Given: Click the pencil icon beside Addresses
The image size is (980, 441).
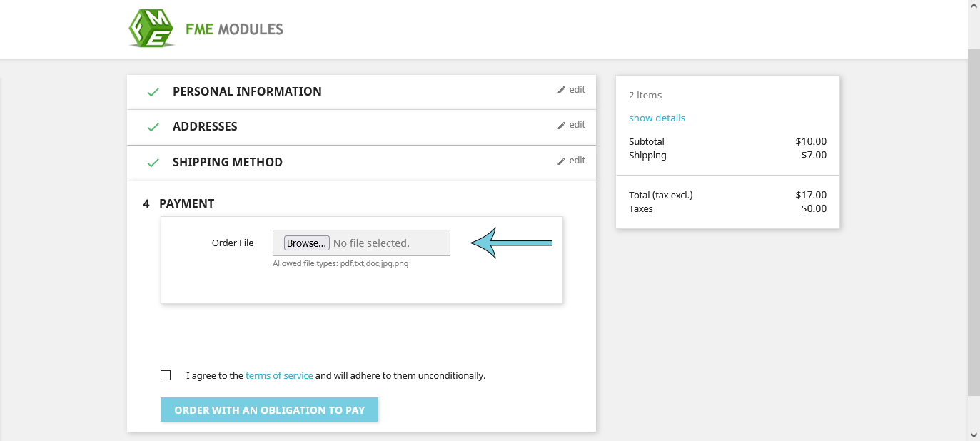Looking at the screenshot, I should click(x=561, y=126).
